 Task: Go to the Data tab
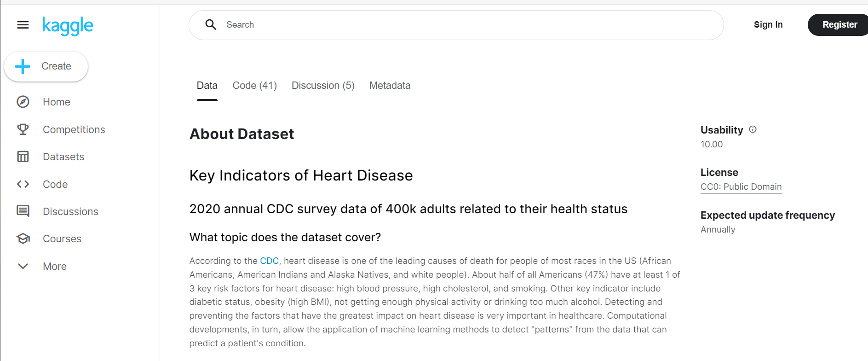(207, 86)
